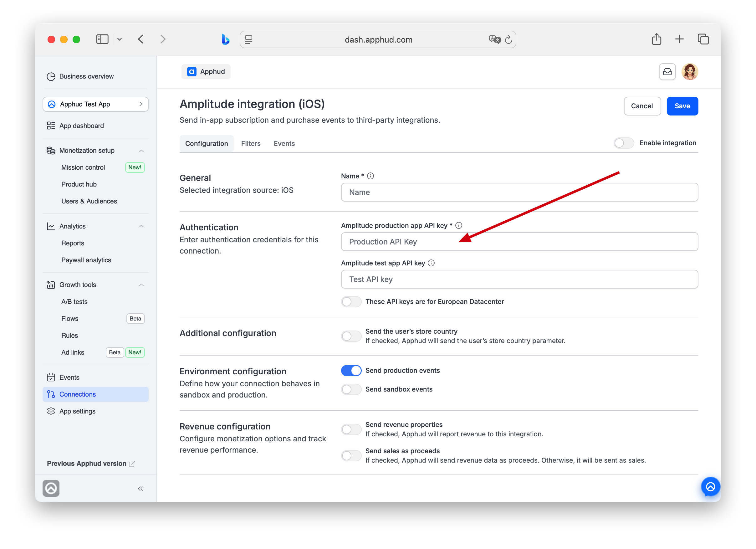This screenshot has width=756, height=549.
Task: Click the user profile avatar
Action: coord(689,72)
